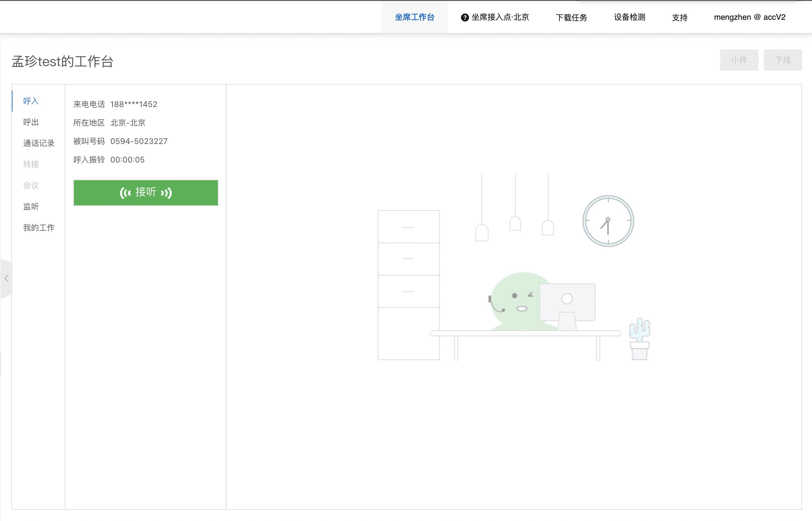Click the 小休 break button
Viewport: 812px width, 521px height.
[x=739, y=60]
